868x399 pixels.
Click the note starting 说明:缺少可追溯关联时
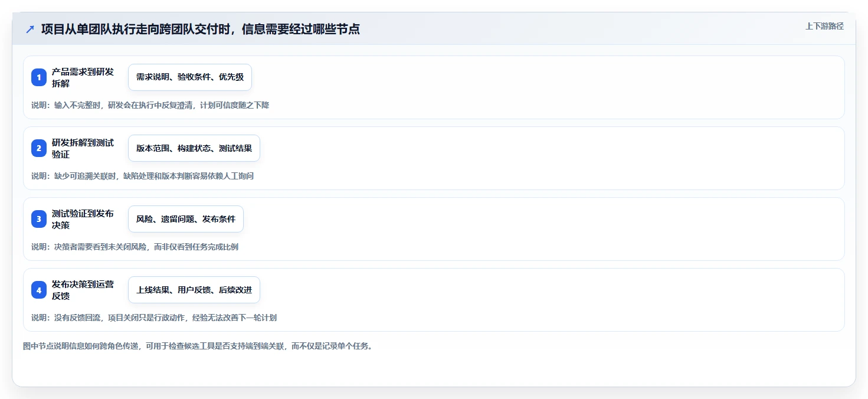[x=142, y=176]
